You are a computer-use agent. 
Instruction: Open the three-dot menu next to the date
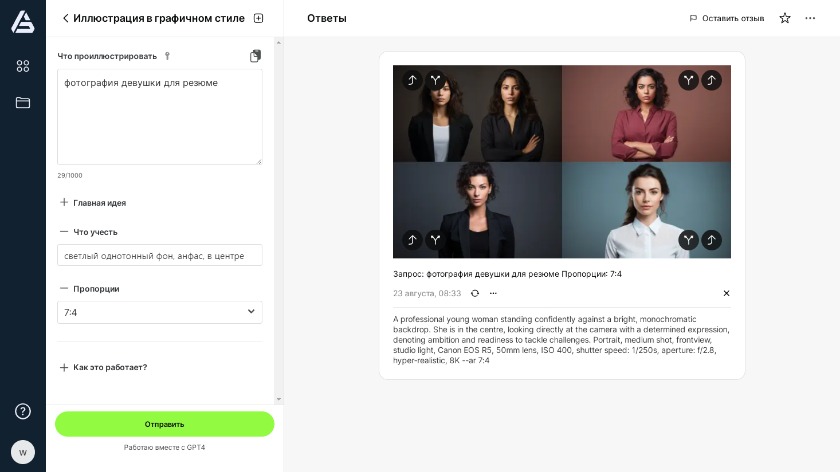coord(493,293)
